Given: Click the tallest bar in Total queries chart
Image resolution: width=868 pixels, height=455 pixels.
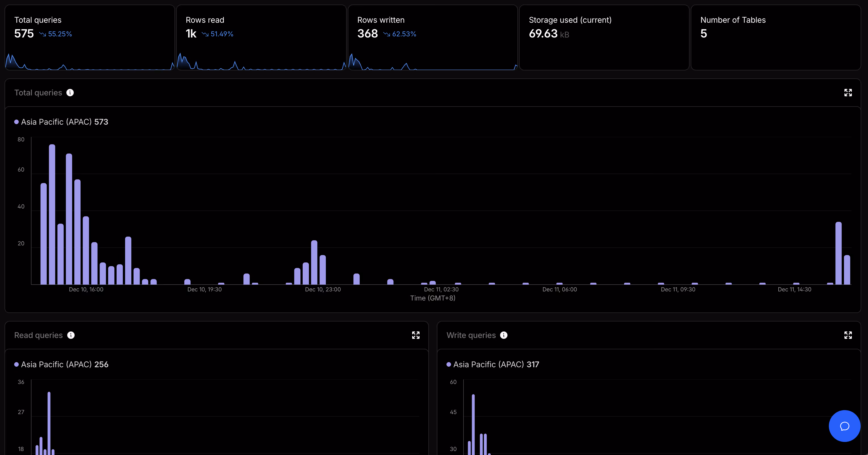Looking at the screenshot, I should [52, 214].
